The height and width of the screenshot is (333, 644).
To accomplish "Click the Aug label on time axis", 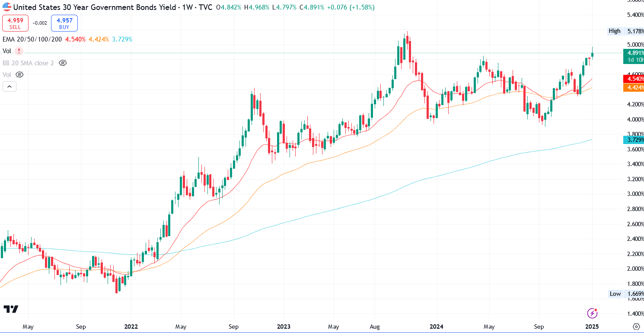I will tap(375, 326).
